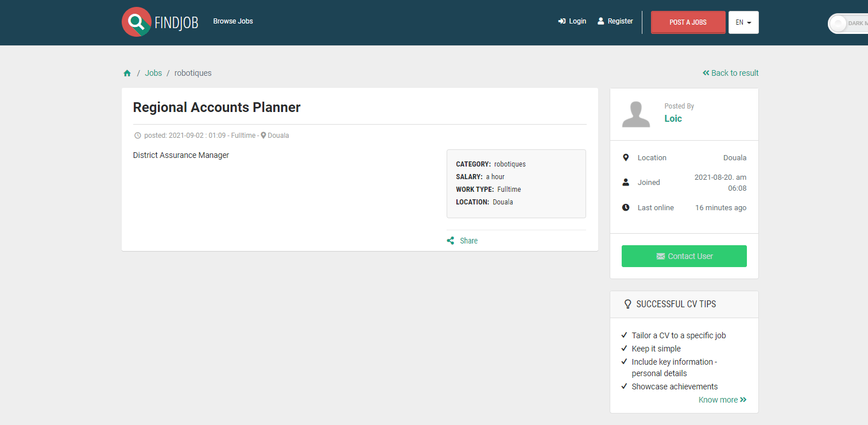Open Browse Jobs in the navigation
Image resolution: width=868 pixels, height=425 pixels.
[233, 21]
